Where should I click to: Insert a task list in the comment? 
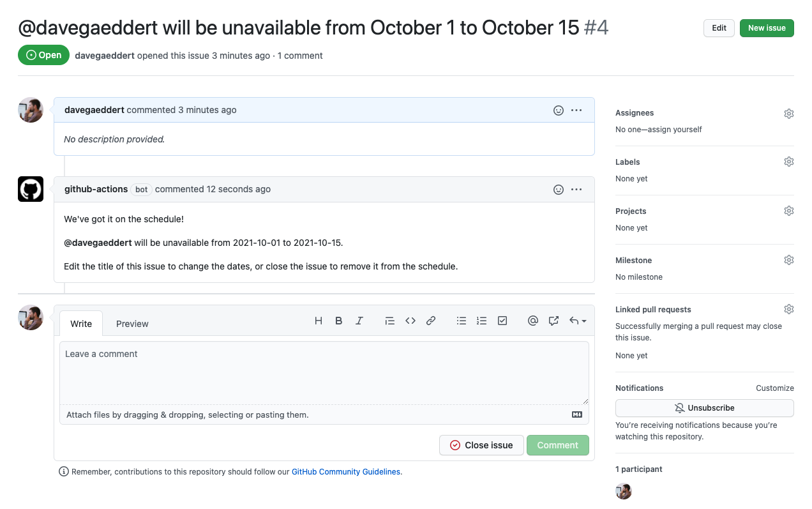click(x=502, y=321)
